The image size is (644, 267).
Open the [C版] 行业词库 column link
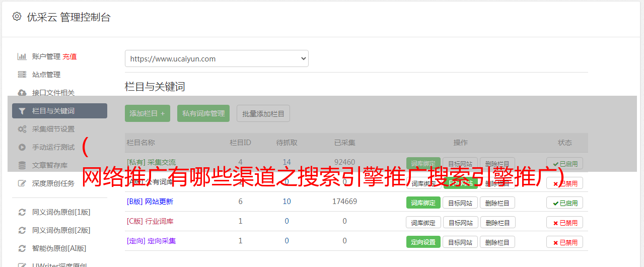pos(150,221)
